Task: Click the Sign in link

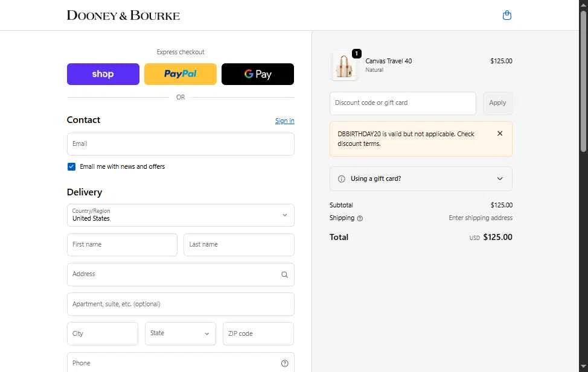Action: click(284, 121)
